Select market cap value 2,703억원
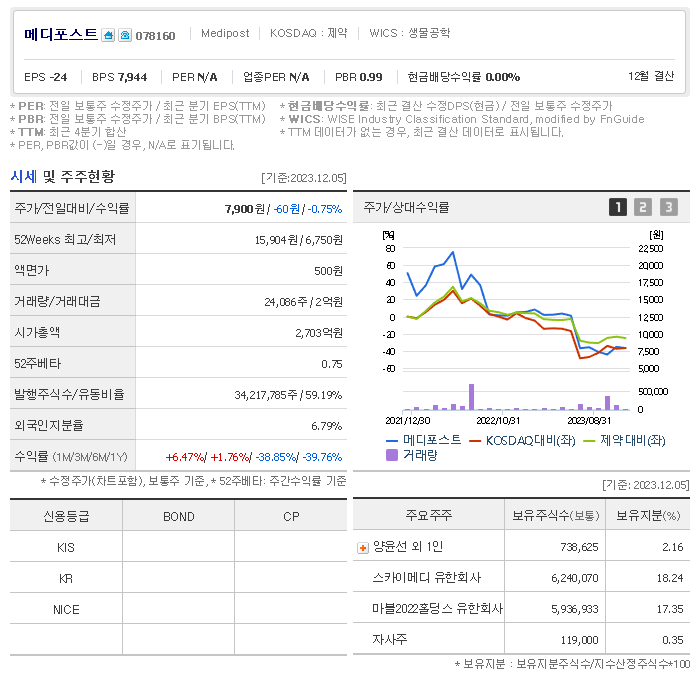The width and height of the screenshot is (696, 679). coord(319,333)
